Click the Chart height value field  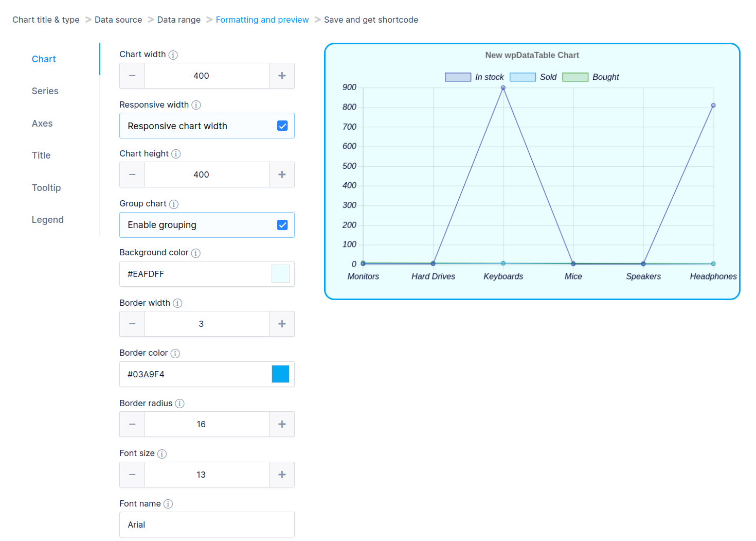207,174
